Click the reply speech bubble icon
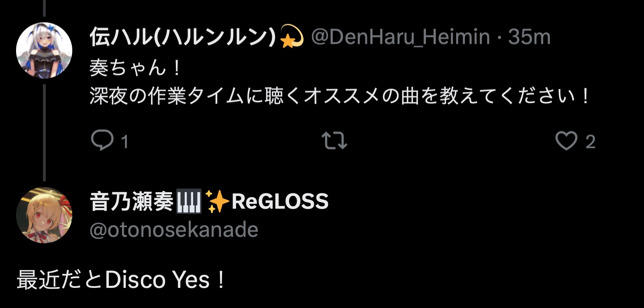This screenshot has width=644, height=308. [102, 140]
